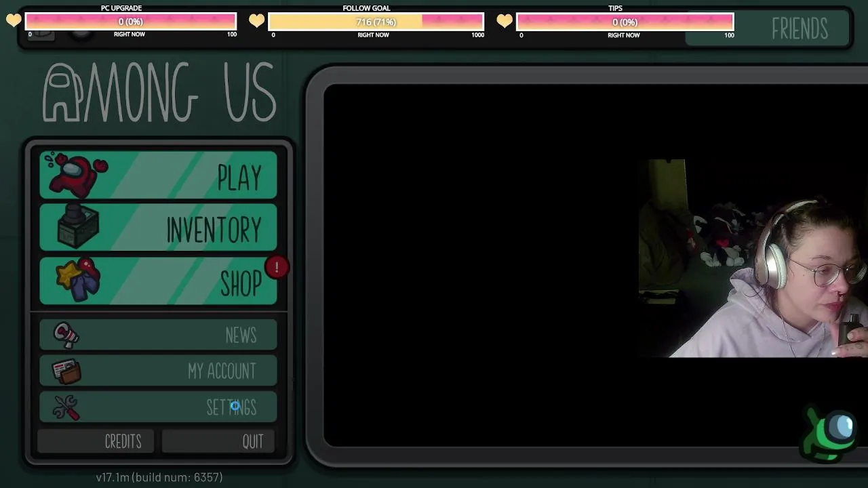Click the heart icon beside Follow Goal
This screenshot has width=868, height=488.
(x=256, y=21)
